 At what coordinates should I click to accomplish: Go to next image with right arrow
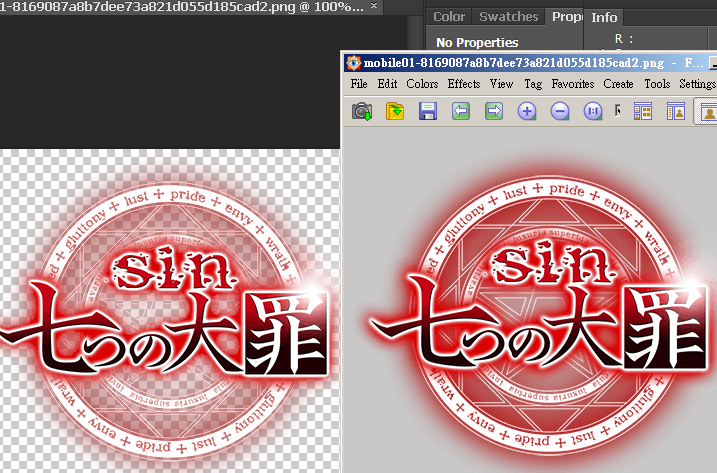(x=494, y=111)
